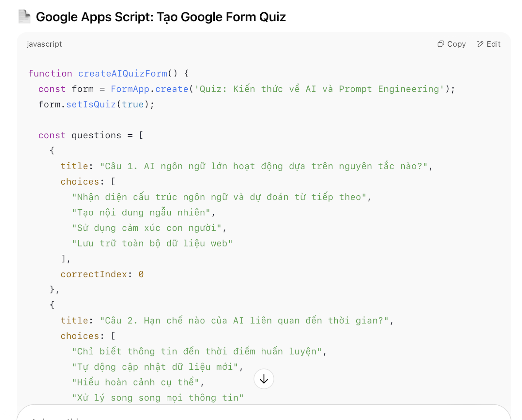Click the "const questions = [" line
Viewport: 522px width, 420px height.
91,135
